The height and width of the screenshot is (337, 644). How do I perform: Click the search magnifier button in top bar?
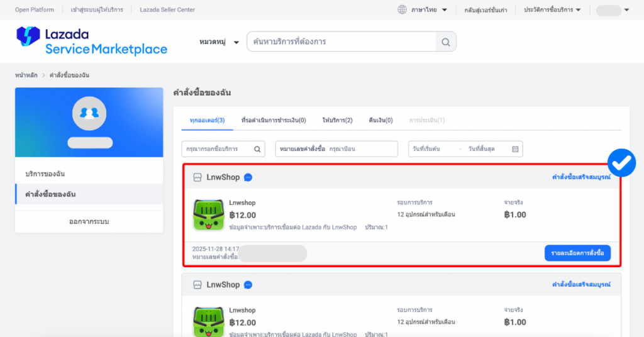(x=445, y=42)
